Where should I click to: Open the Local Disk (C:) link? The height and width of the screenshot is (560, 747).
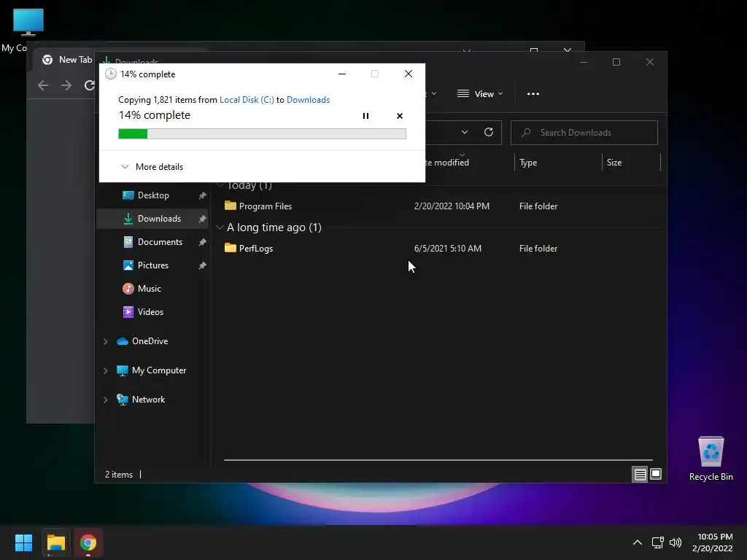(247, 99)
